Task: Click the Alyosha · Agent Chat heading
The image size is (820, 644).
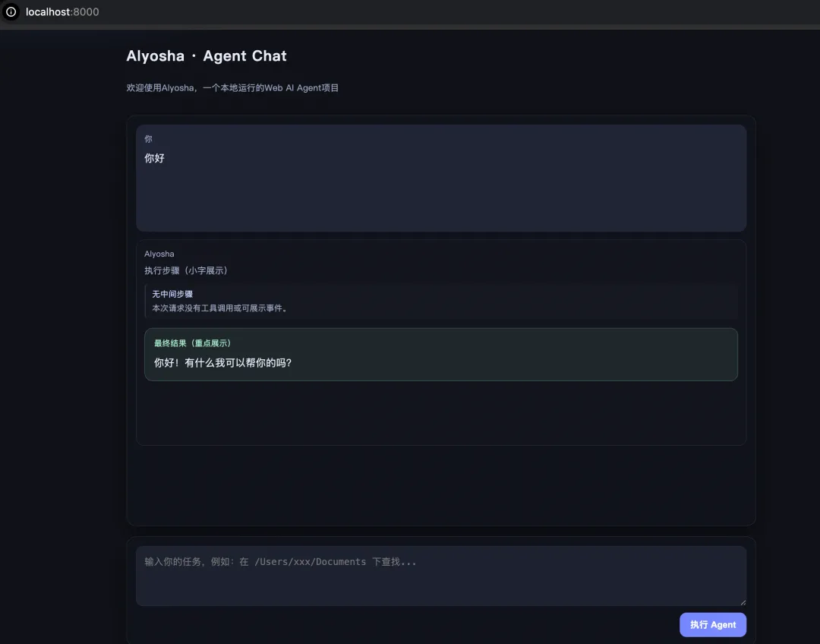Action: (x=207, y=56)
